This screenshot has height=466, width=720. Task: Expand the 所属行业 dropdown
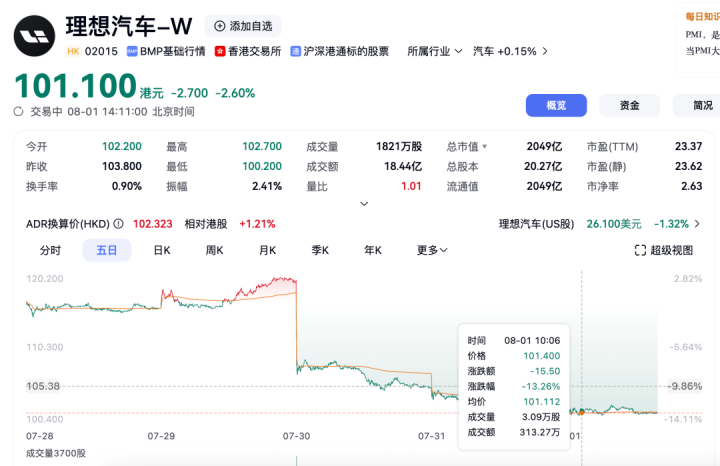click(434, 51)
